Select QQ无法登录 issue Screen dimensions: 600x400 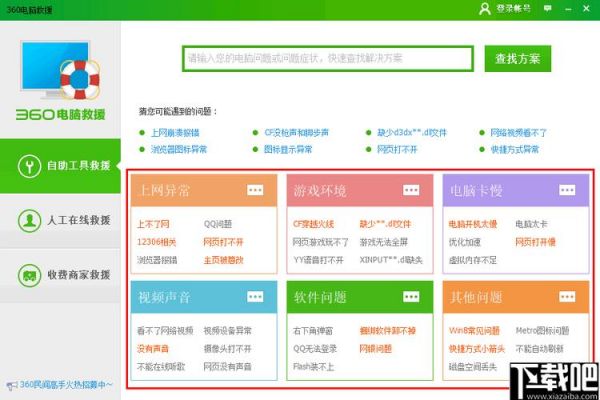tap(315, 349)
